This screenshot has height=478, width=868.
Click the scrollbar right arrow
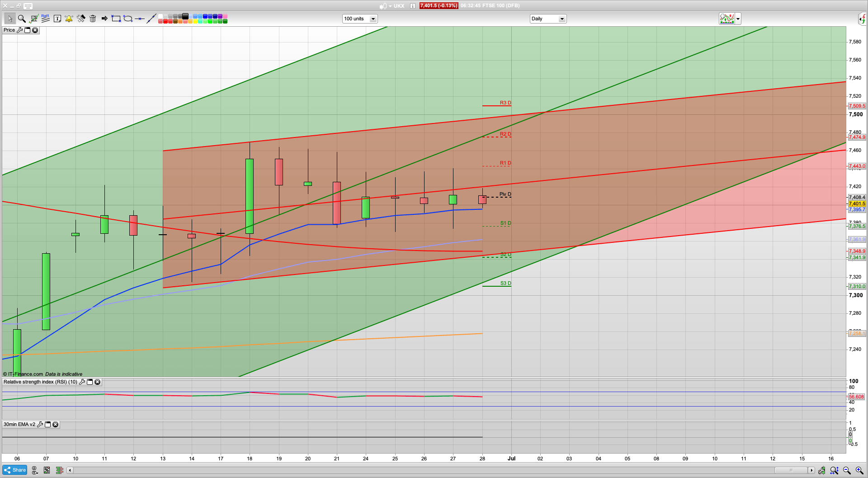(x=811, y=470)
